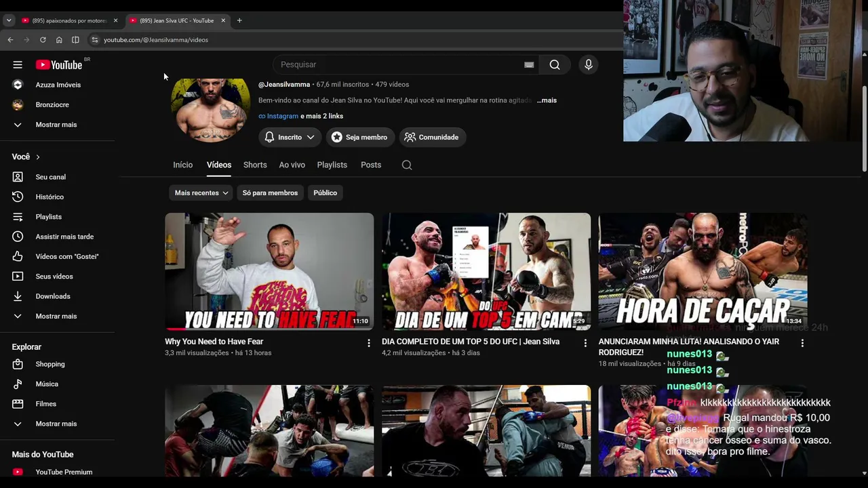Open options for Why You Need to Have Fear
Screen dimensions: 868x488
coord(369,343)
